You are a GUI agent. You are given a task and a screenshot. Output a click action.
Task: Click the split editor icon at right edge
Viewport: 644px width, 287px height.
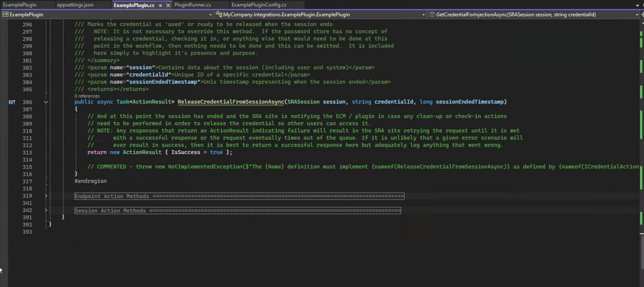tap(642, 15)
